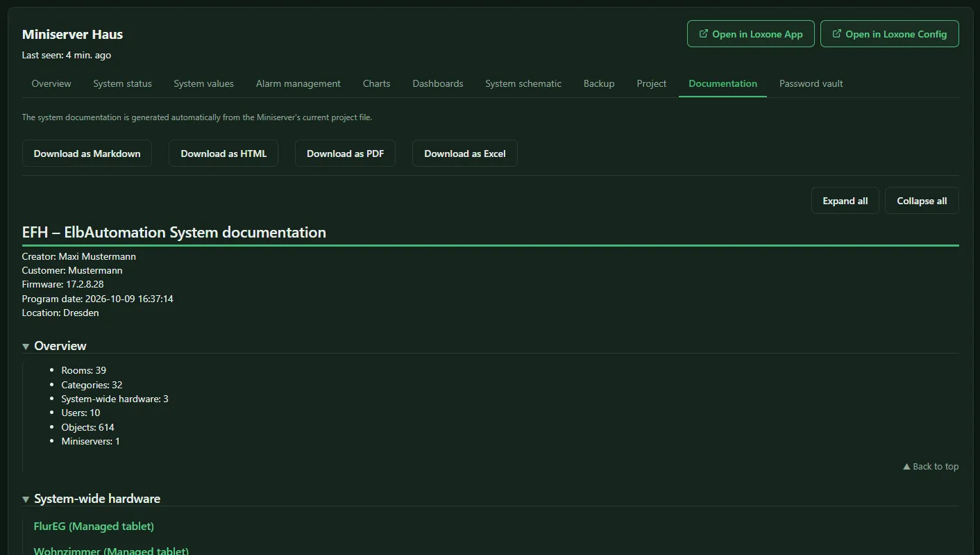Open the Alarm management tab

click(298, 83)
